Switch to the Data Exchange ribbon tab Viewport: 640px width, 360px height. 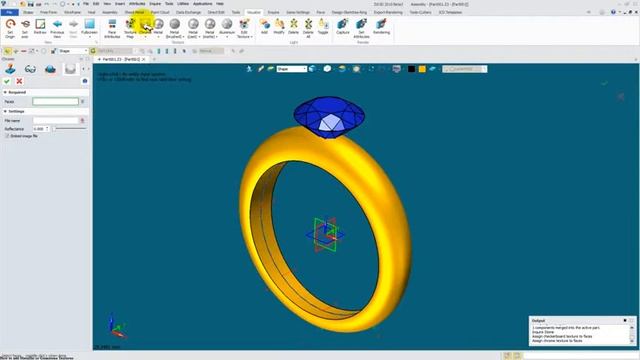pos(188,13)
